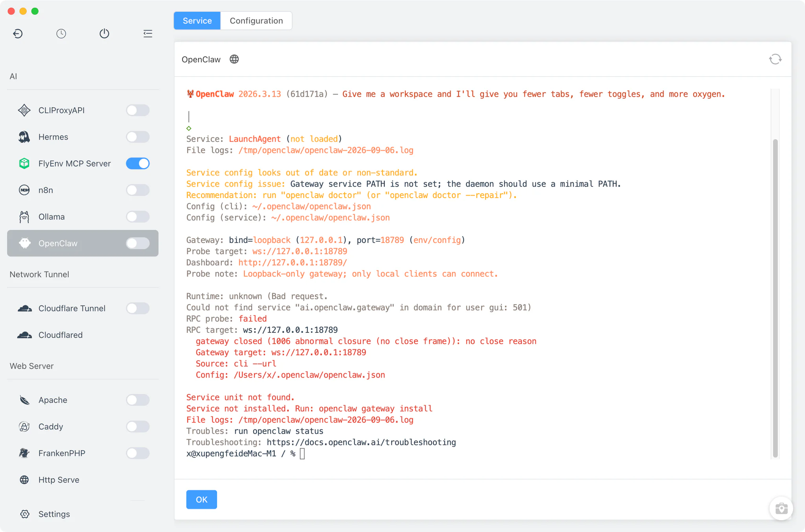Click the back/exit arrow icon in sidebar
This screenshot has width=805, height=532.
18,34
